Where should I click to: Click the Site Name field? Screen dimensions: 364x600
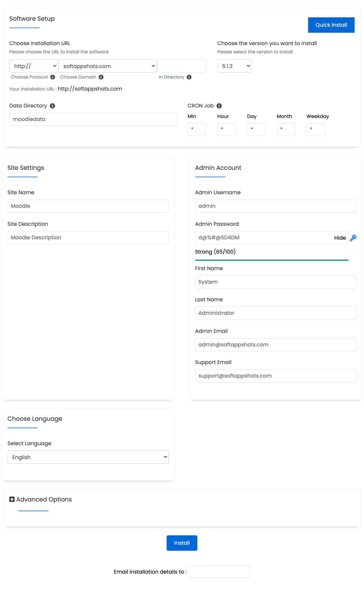tap(88, 206)
